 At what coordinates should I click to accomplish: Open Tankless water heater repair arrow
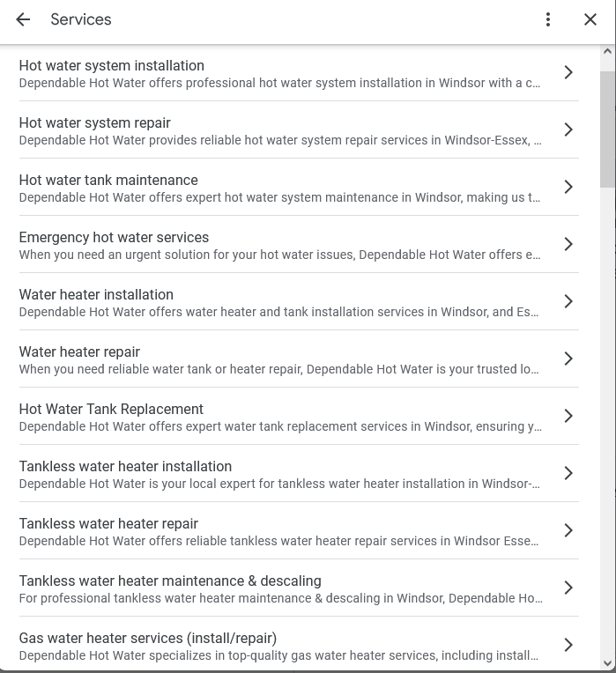point(568,530)
